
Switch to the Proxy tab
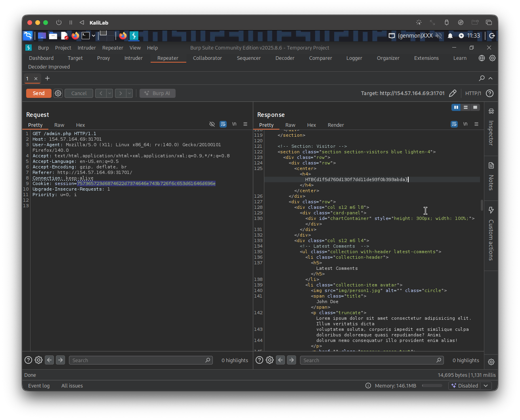[103, 58]
